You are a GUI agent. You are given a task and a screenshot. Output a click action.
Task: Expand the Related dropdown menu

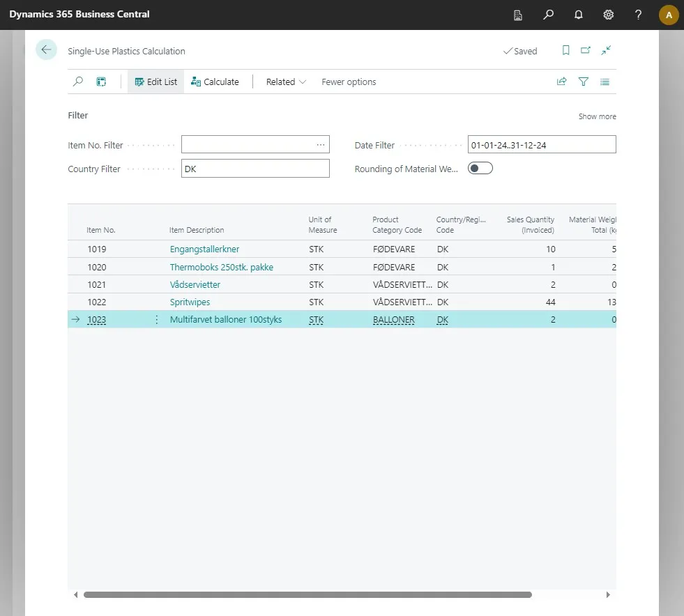pos(286,82)
